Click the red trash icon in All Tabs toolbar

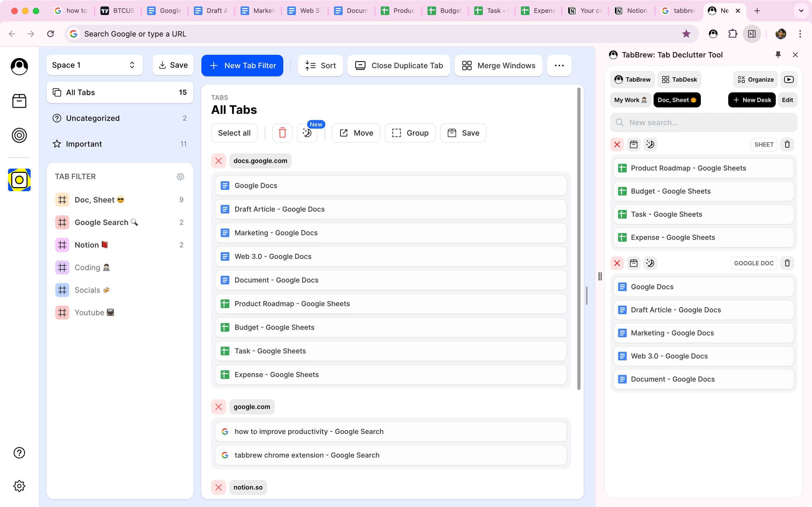[x=282, y=133]
